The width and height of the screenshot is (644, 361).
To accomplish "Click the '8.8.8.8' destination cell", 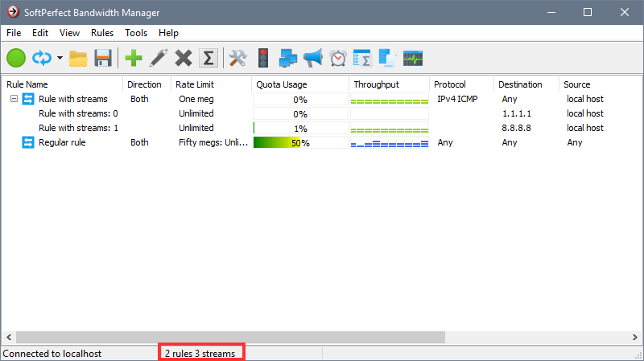I will point(516,128).
